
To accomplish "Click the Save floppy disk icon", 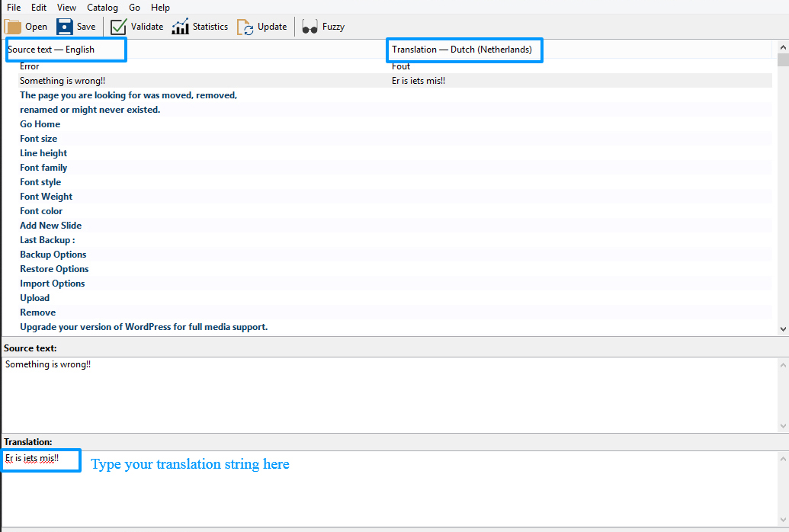I will 65,27.
